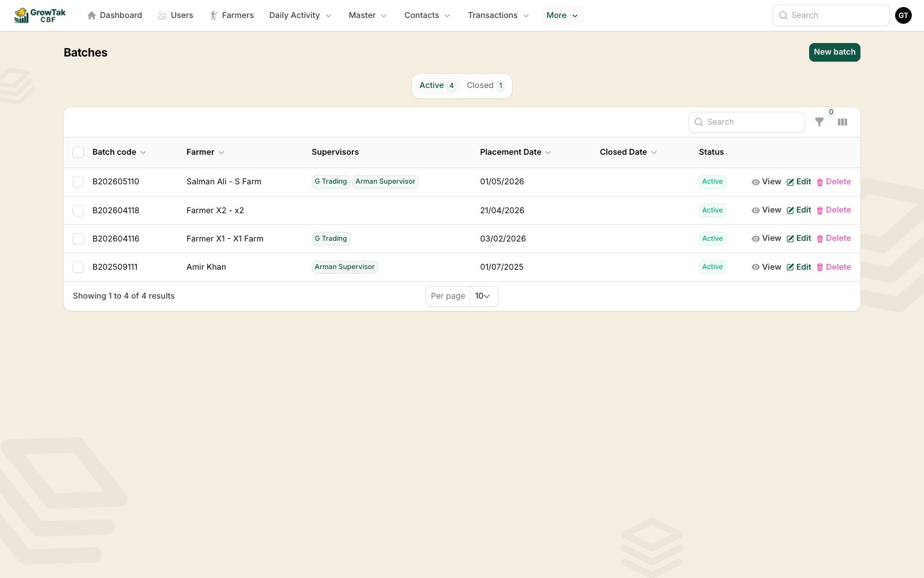
Task: Click the edit pencil icon for B202605110
Action: click(791, 182)
